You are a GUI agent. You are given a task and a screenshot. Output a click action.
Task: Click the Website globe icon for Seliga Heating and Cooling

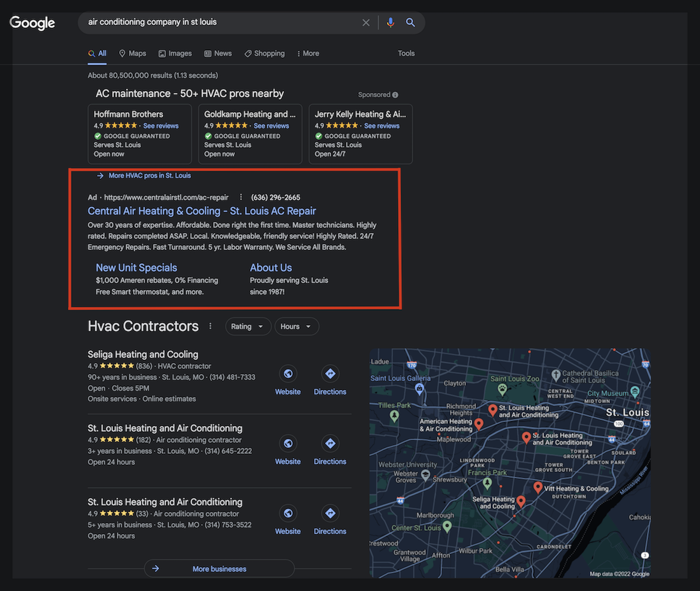pyautogui.click(x=288, y=373)
